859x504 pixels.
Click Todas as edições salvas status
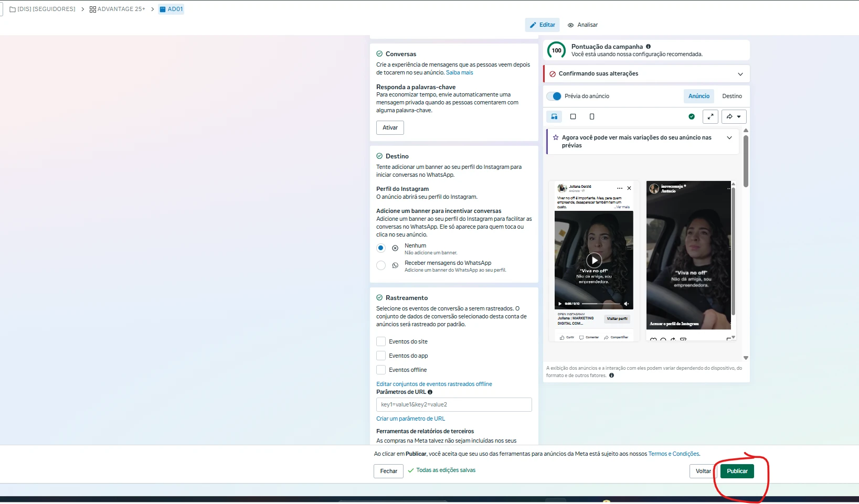442,470
